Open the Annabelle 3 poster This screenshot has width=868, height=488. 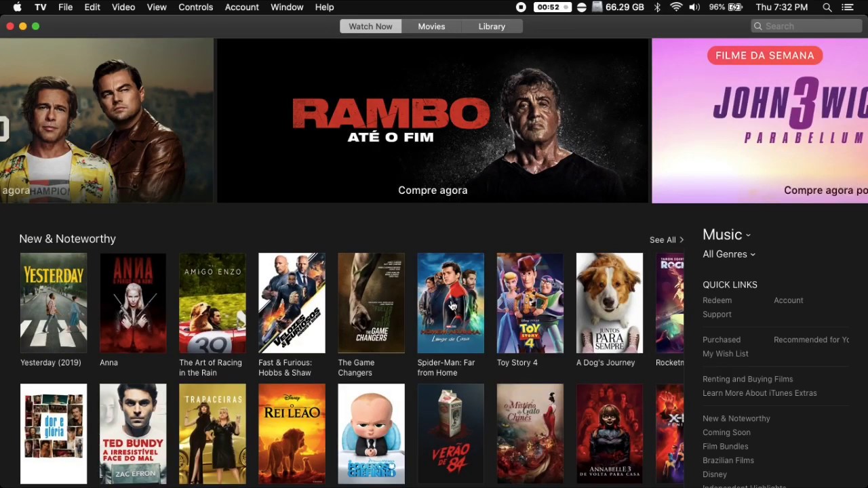coord(610,434)
